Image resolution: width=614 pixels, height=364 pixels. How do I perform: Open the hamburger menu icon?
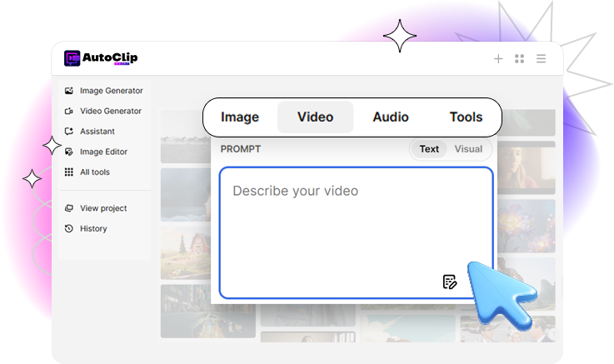[542, 59]
